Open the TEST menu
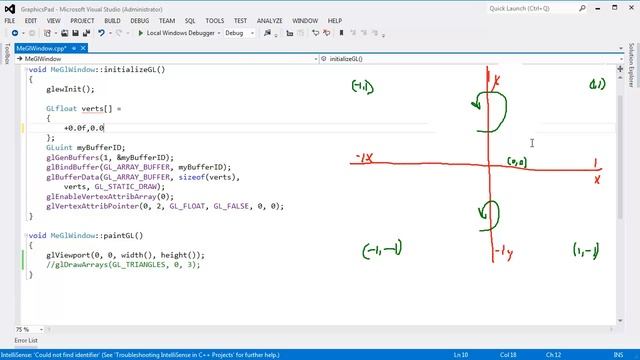The width and height of the screenshot is (640, 360). [240, 20]
